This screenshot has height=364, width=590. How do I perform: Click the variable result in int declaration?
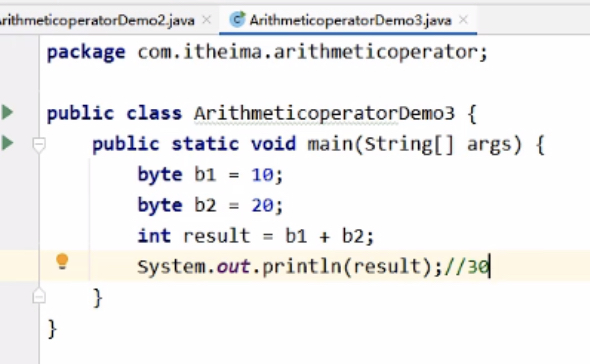point(217,236)
